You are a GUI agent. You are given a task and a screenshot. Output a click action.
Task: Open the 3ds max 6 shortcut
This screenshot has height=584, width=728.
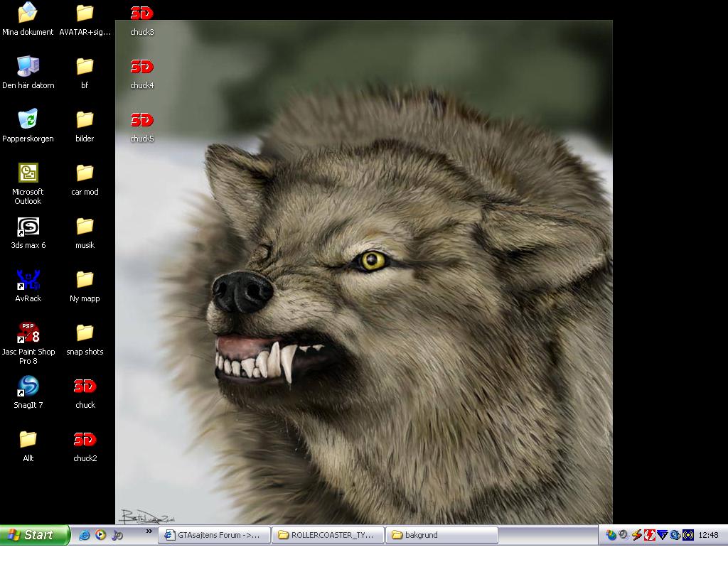(28, 227)
